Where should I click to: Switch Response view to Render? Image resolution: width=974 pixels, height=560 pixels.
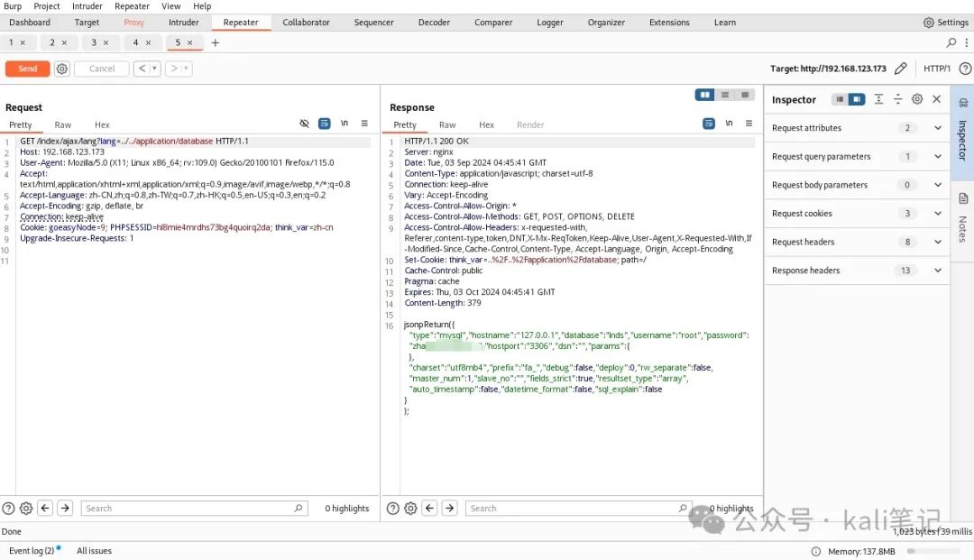coord(530,124)
